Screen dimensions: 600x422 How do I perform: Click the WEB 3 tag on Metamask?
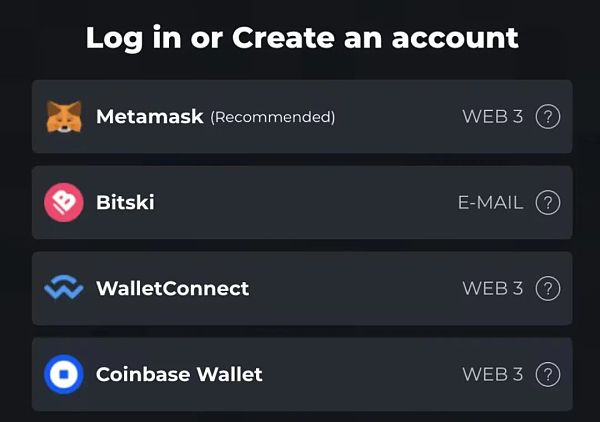492,117
